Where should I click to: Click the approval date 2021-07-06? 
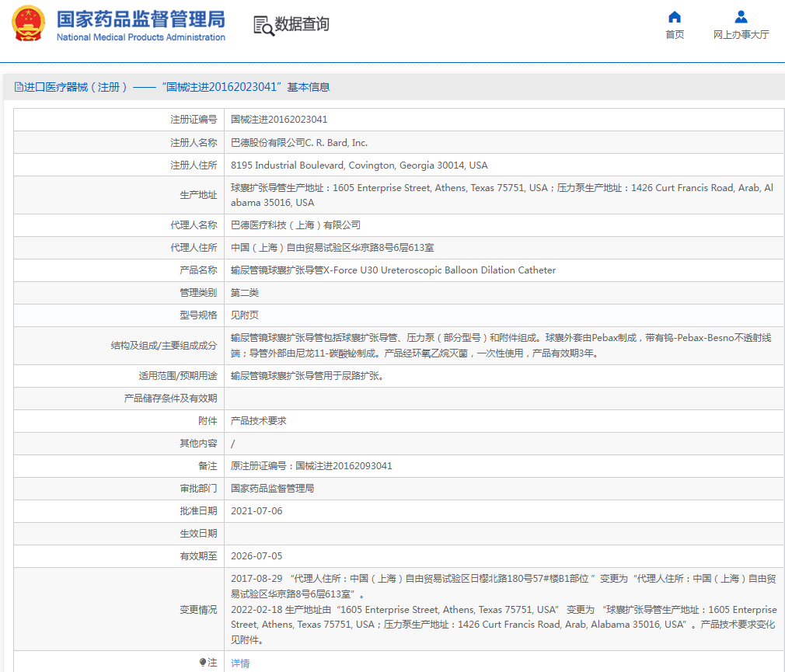click(256, 511)
